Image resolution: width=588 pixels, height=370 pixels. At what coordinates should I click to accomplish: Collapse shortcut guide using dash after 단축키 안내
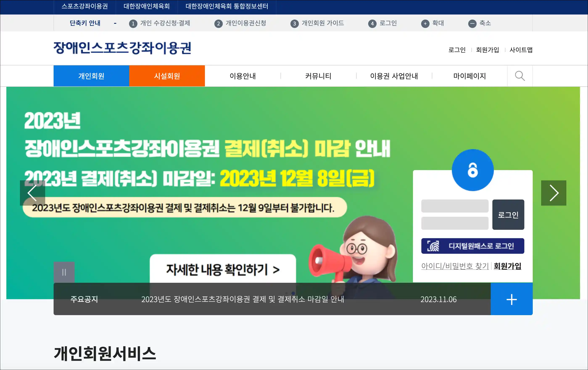(115, 24)
